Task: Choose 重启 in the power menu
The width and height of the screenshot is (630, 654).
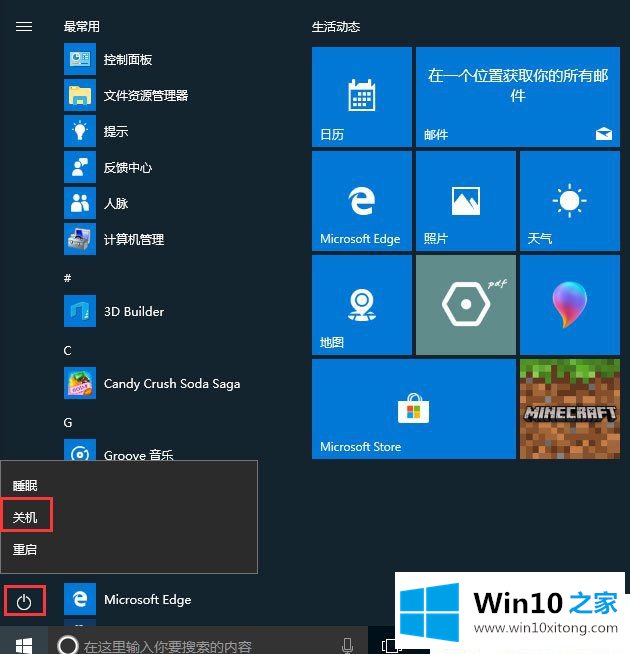Action: point(26,549)
